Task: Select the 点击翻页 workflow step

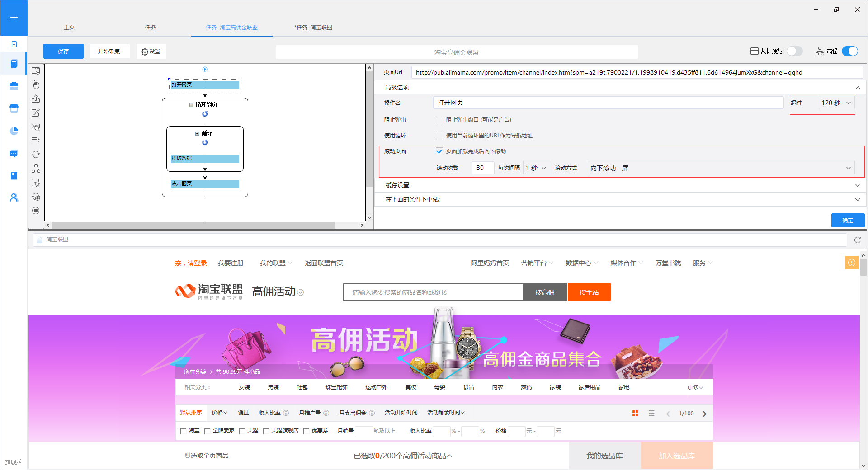Action: [205, 184]
